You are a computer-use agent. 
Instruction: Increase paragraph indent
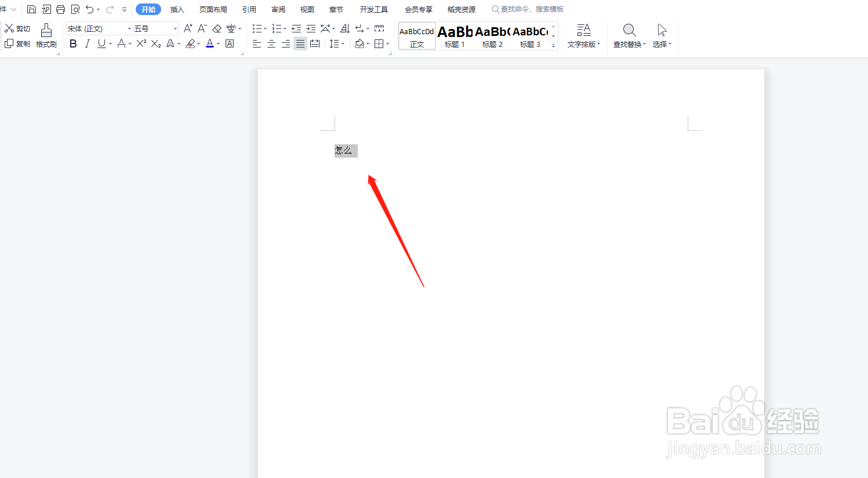click(x=311, y=28)
